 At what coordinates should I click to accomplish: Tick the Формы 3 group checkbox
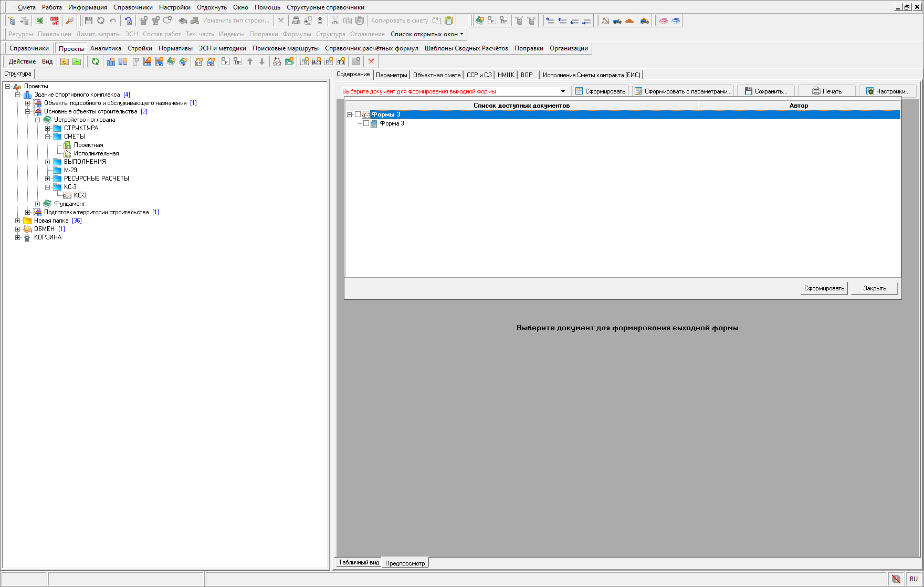[358, 114]
